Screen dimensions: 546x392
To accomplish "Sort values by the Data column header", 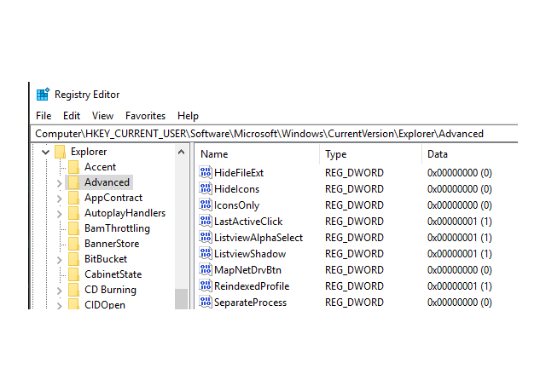I will pos(470,154).
